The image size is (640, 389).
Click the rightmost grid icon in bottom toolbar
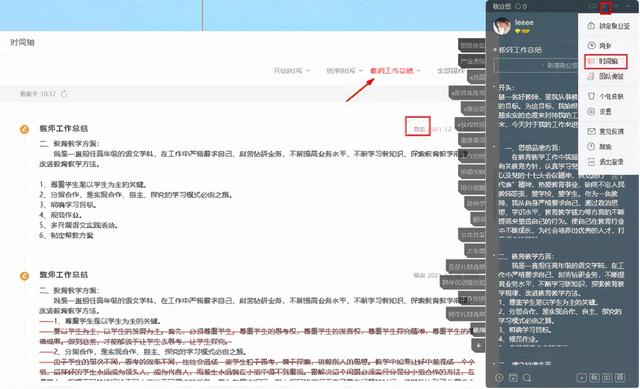point(620,378)
